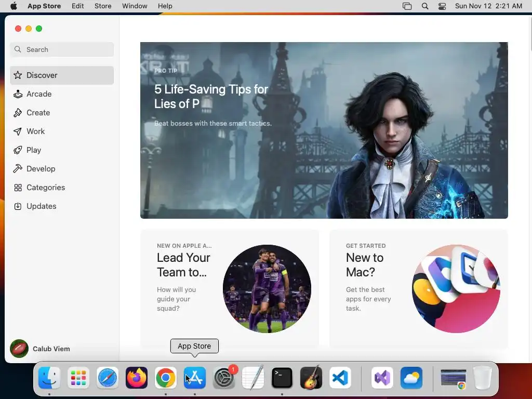Open Calub Viem account profile
532x399 pixels.
40,349
